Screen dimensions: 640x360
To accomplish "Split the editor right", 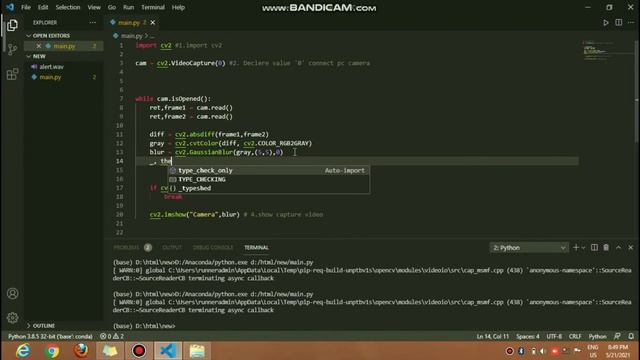I will 619,22.
